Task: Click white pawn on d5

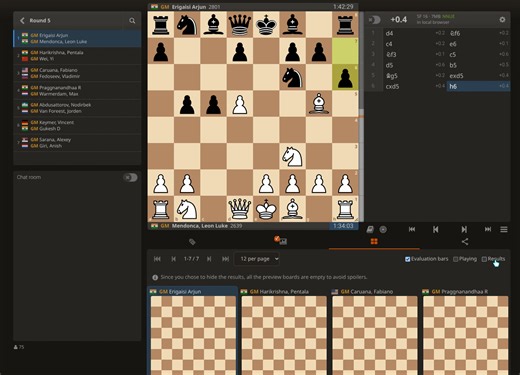Action: tap(240, 104)
